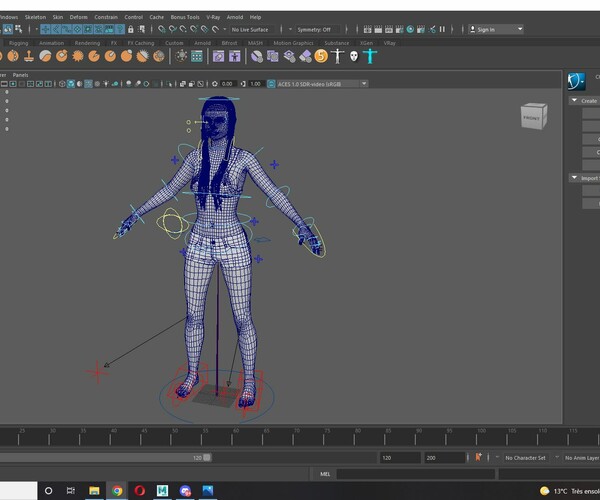Image resolution: width=600 pixels, height=500 pixels.
Task: Click the FRONT view cube
Action: click(534, 117)
